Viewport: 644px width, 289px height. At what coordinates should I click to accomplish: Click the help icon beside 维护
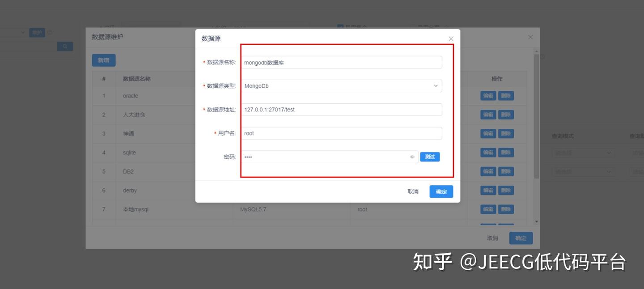(x=50, y=33)
